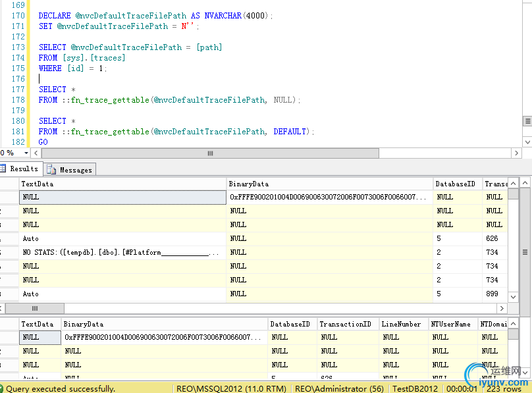This screenshot has width=532, height=393.
Task: Select the BinaryData column header in first grid
Action: (329, 184)
